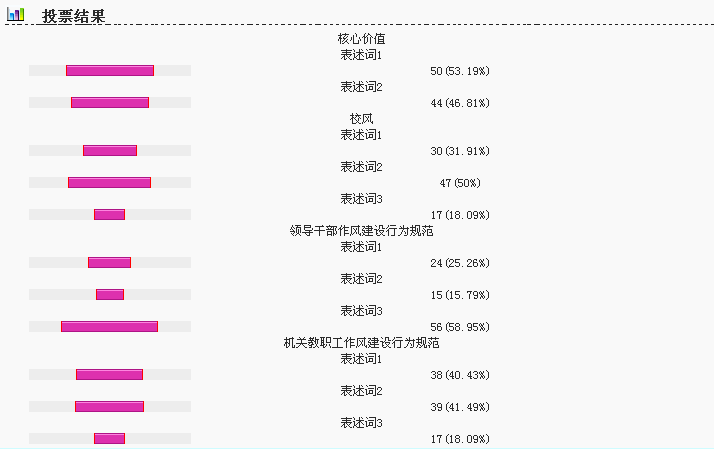This screenshot has height=451, width=714.
Task: Click the 47 (50%) vote count
Action: (x=460, y=183)
